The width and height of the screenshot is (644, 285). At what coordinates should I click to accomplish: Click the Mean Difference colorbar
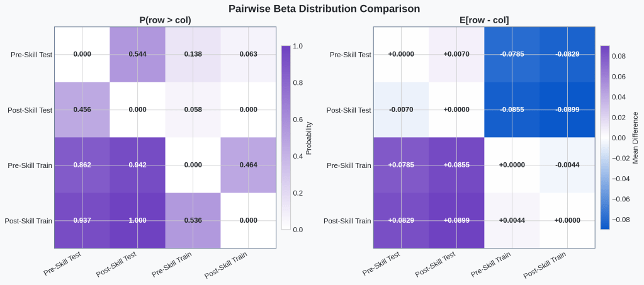[605, 137]
